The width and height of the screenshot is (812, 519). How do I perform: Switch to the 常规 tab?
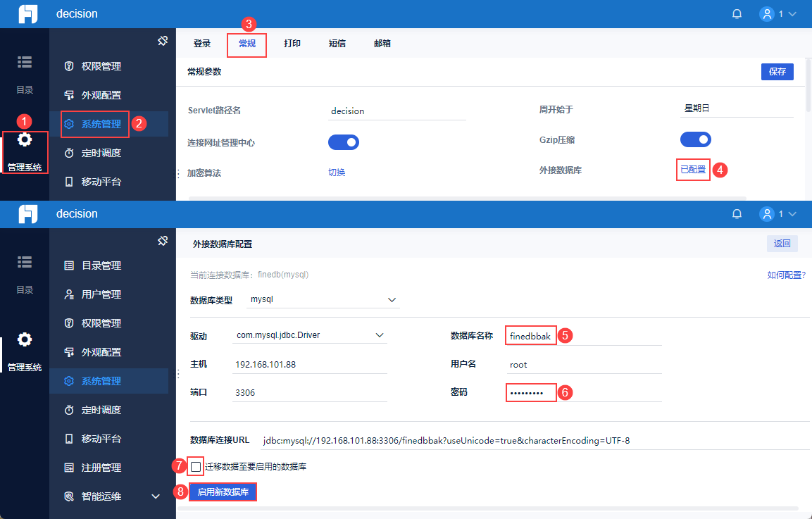click(x=247, y=44)
